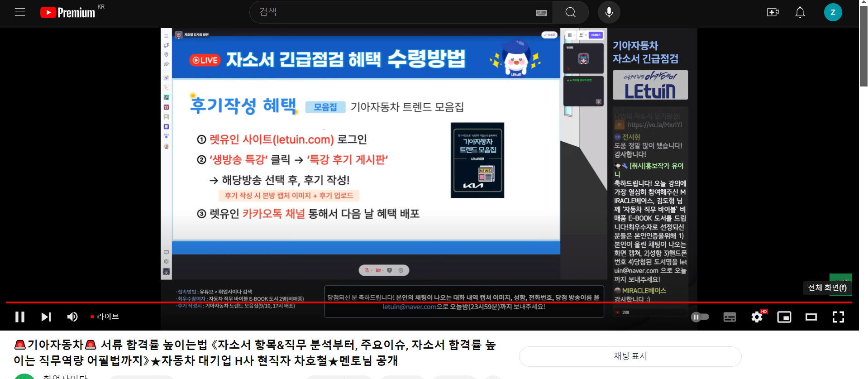Screen dimensions: 868x379
Task: Click the video title starting with 기아자동차
Action: point(255,353)
